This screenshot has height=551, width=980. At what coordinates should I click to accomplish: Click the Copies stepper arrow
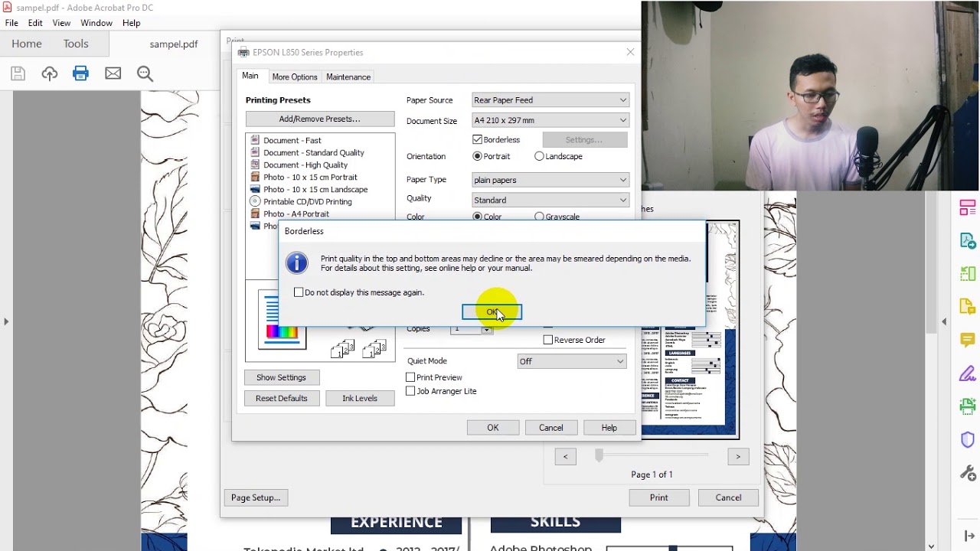tap(486, 329)
